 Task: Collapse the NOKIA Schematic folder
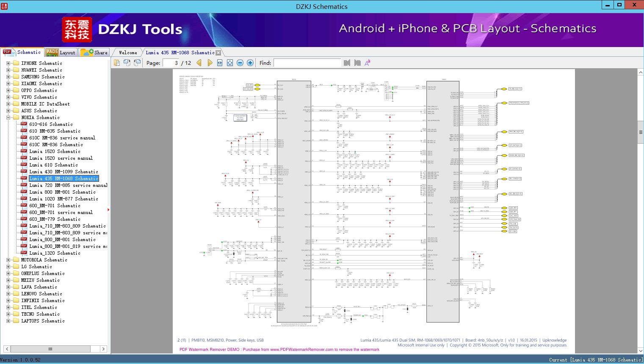8,117
